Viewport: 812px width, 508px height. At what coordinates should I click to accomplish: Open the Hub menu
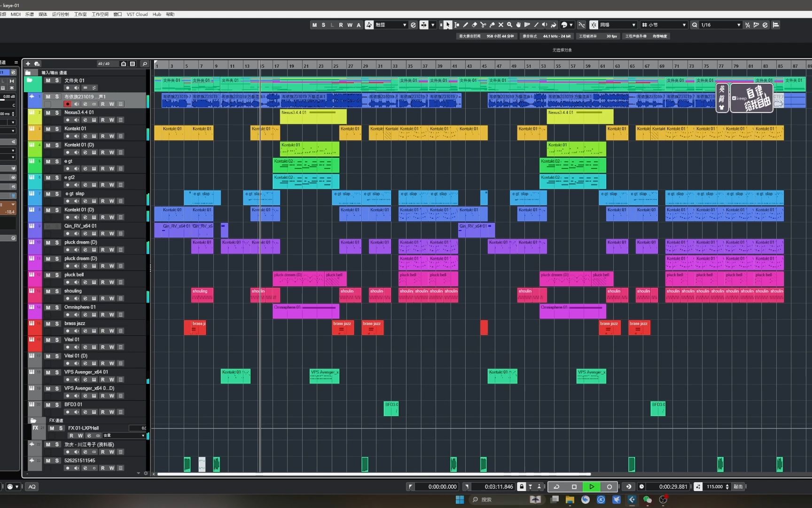[x=157, y=14]
